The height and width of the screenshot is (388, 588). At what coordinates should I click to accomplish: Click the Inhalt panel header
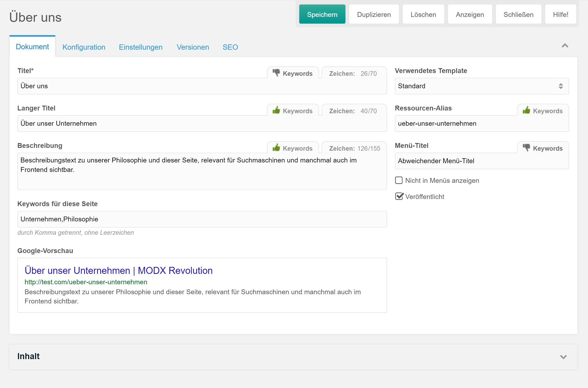point(28,356)
